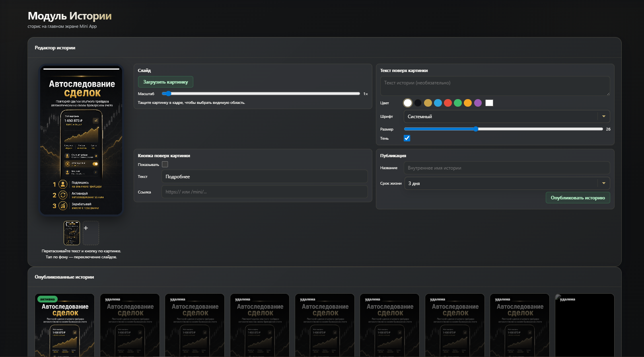
Task: Click the Публикация section heading
Action: (393, 156)
